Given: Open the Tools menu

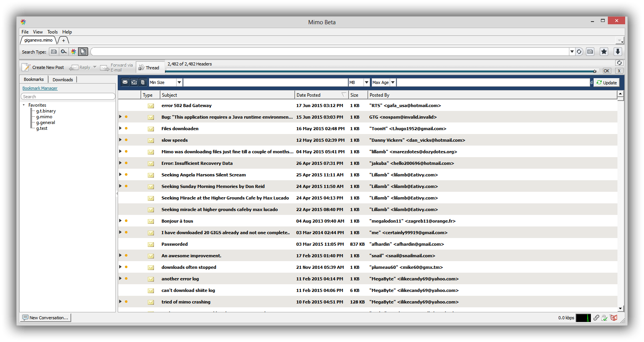Looking at the screenshot, I should 53,32.
